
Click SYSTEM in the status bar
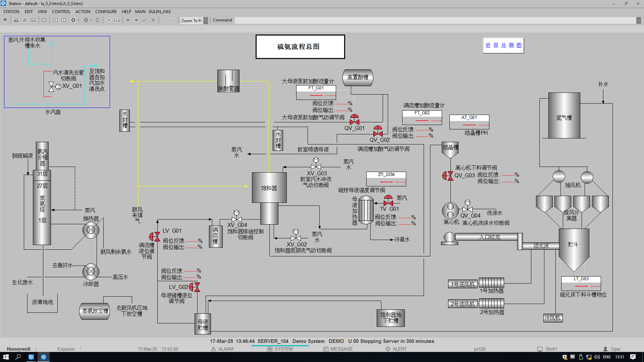coord(280,349)
